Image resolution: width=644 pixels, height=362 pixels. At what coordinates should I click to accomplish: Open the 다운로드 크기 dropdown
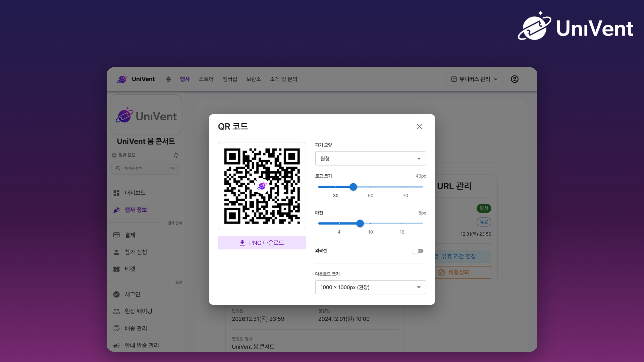click(370, 287)
